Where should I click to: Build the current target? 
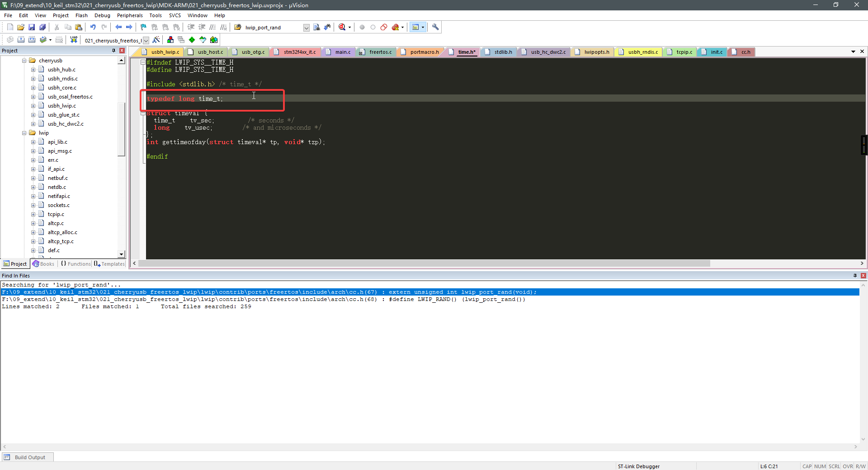[x=21, y=40]
